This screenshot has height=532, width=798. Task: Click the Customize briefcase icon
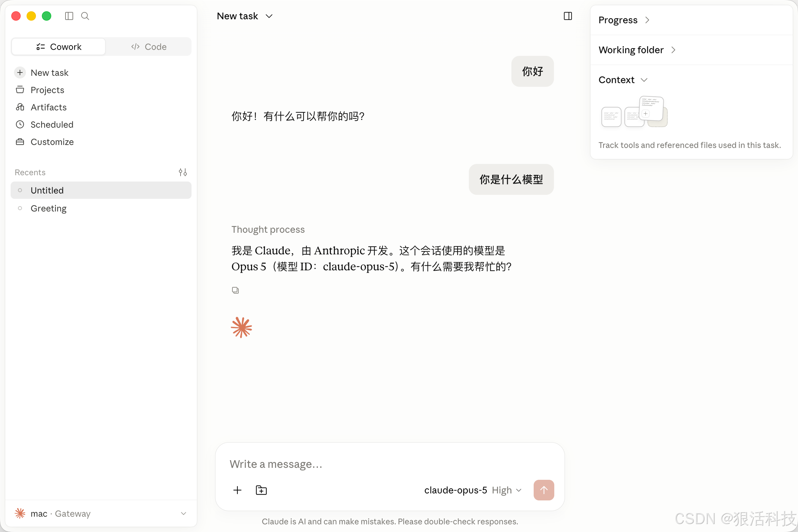[x=20, y=142]
